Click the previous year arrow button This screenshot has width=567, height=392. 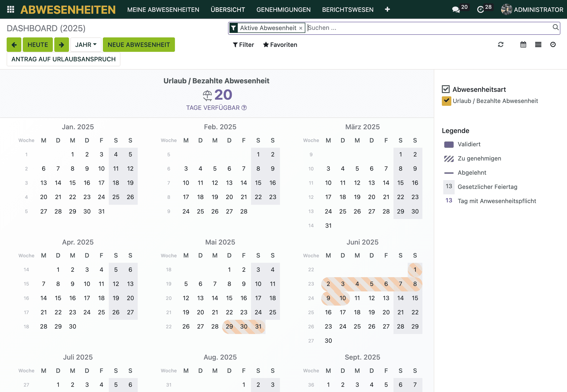pos(14,45)
